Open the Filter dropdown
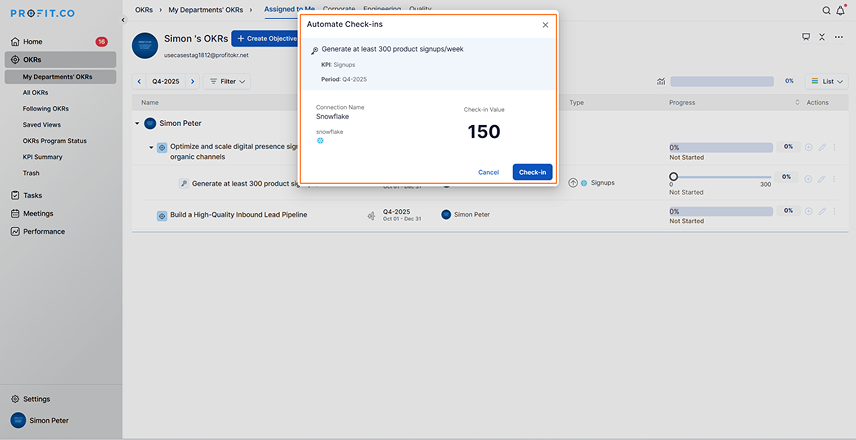The width and height of the screenshot is (856, 440). (227, 81)
